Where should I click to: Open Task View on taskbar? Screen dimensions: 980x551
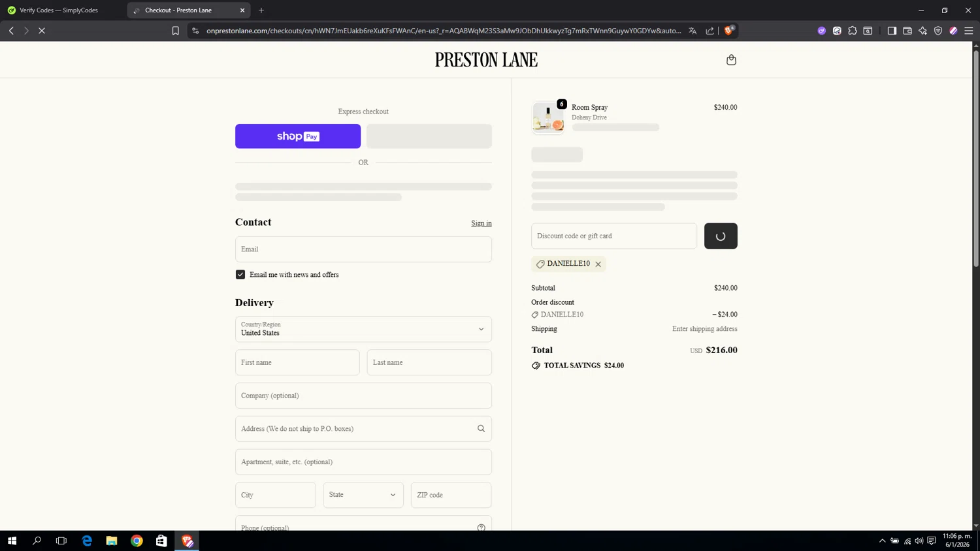pos(61,541)
